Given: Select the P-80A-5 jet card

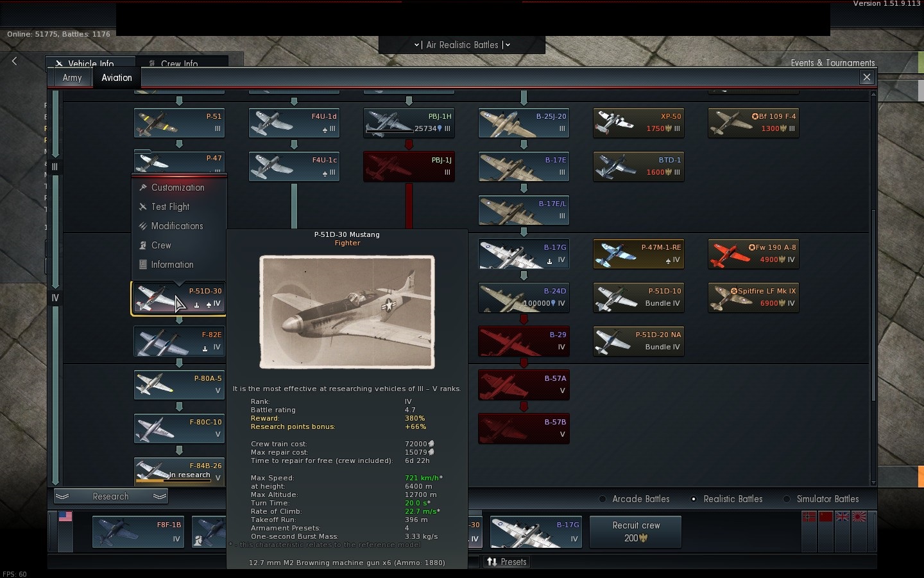Looking at the screenshot, I should 179,385.
